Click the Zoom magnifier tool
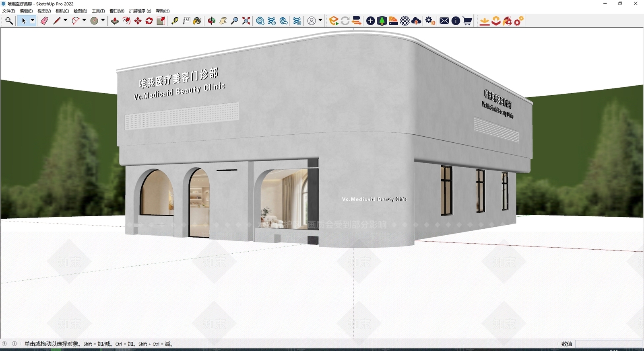The height and width of the screenshot is (351, 644). [235, 21]
